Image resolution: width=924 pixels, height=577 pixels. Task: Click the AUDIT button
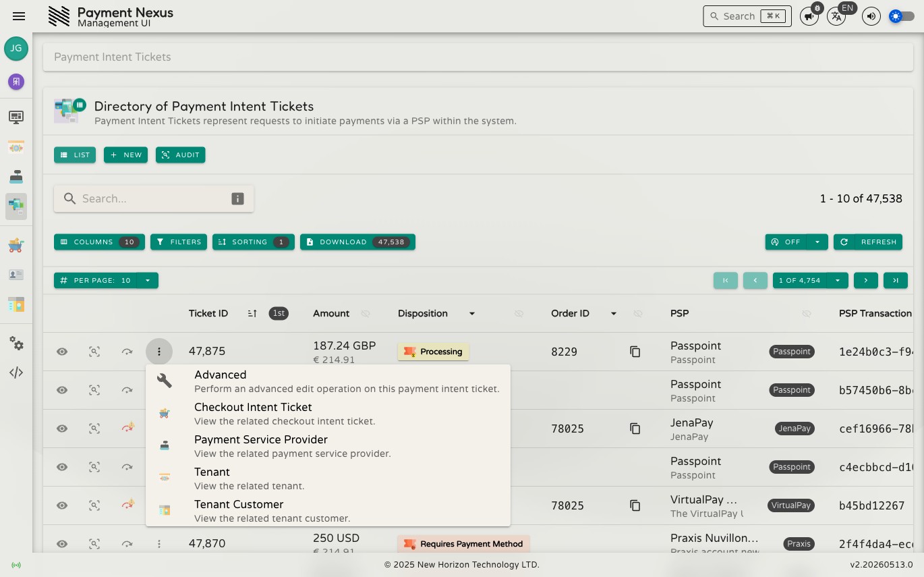pos(181,155)
